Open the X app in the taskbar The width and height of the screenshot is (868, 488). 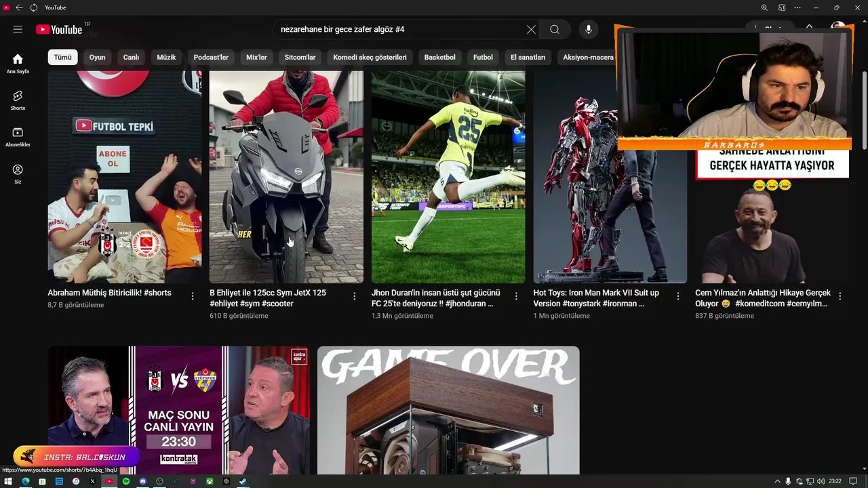[x=92, y=481]
